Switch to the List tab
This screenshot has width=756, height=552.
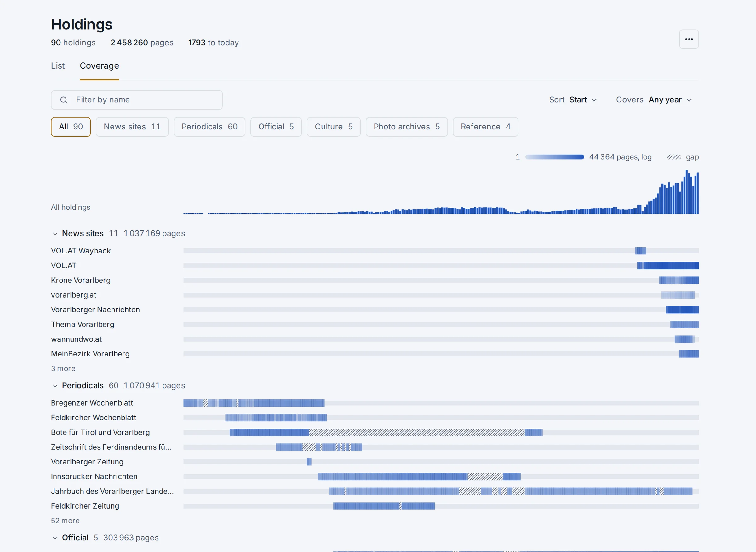[58, 66]
